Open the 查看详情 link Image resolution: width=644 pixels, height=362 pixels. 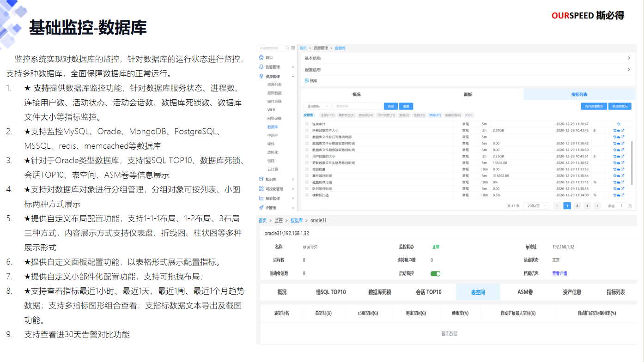click(559, 273)
